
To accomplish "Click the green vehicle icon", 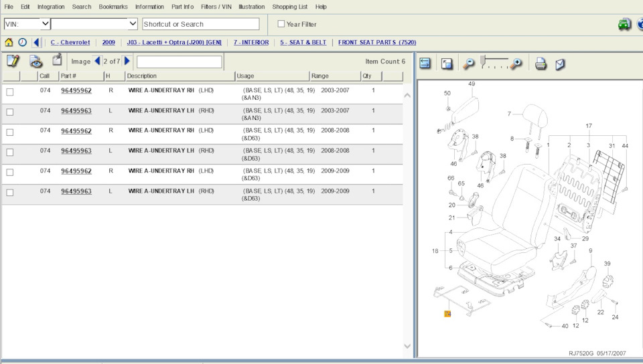I will pos(624,24).
